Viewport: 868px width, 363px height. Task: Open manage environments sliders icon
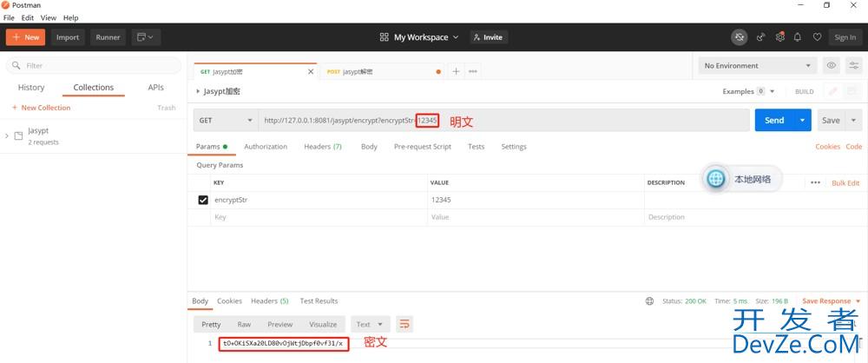tap(855, 65)
